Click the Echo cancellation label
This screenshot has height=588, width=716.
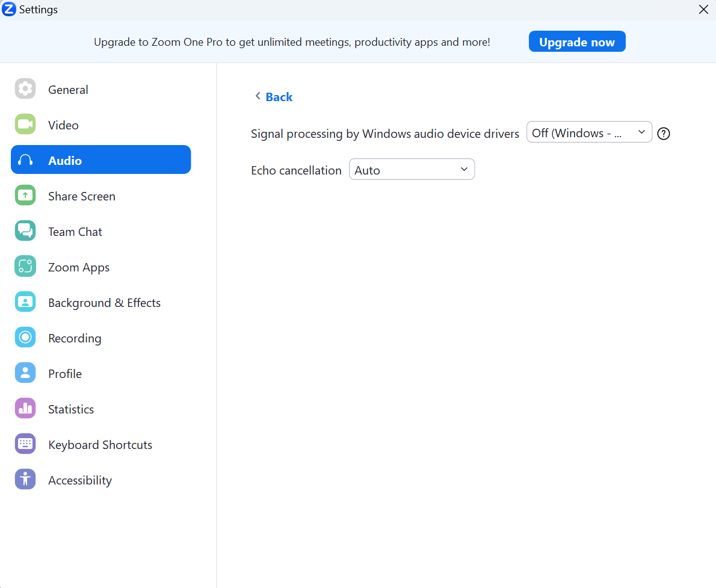click(x=297, y=170)
